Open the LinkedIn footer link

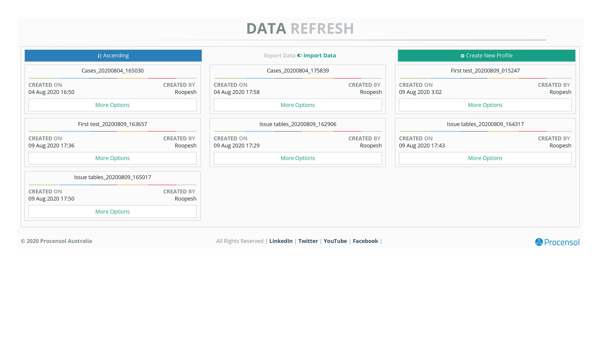[x=281, y=241]
